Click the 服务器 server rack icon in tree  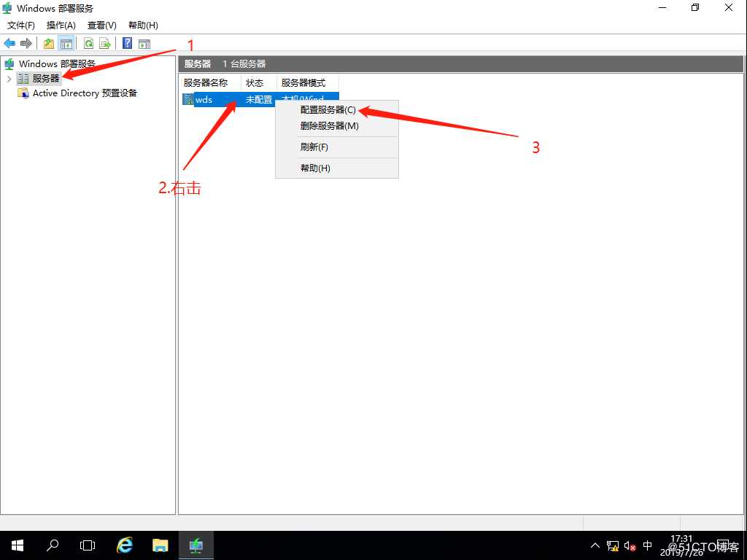23,79
